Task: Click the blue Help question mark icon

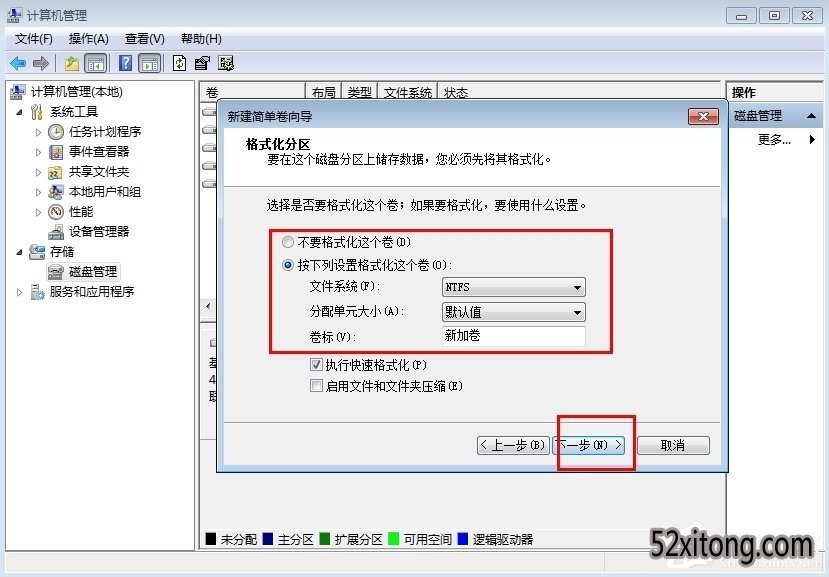Action: [125, 63]
